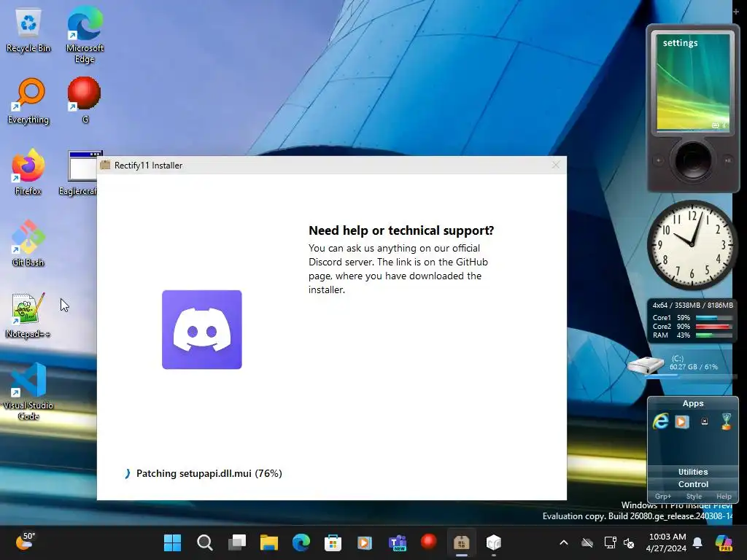Click the small X icon in Apps gadget

coord(705,421)
